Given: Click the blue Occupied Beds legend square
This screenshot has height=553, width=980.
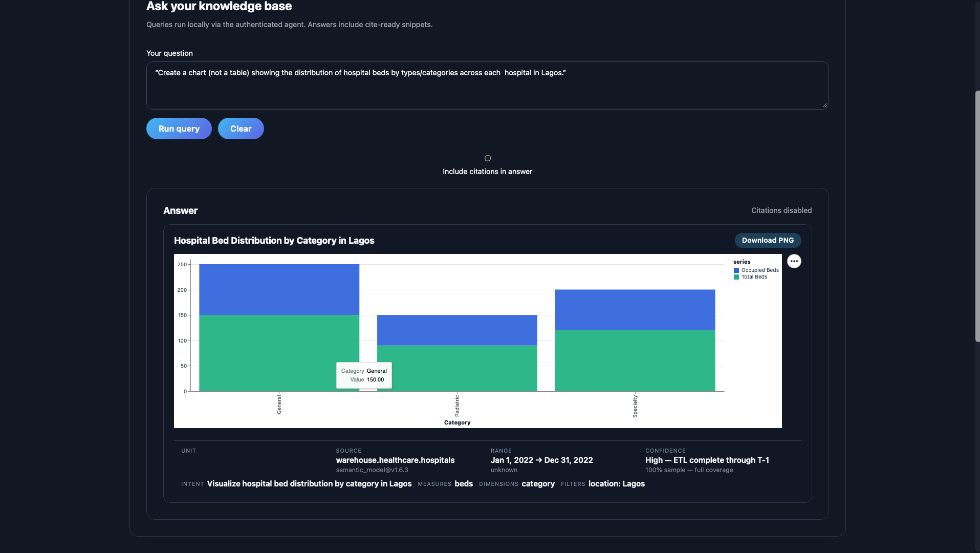Looking at the screenshot, I should coord(736,270).
